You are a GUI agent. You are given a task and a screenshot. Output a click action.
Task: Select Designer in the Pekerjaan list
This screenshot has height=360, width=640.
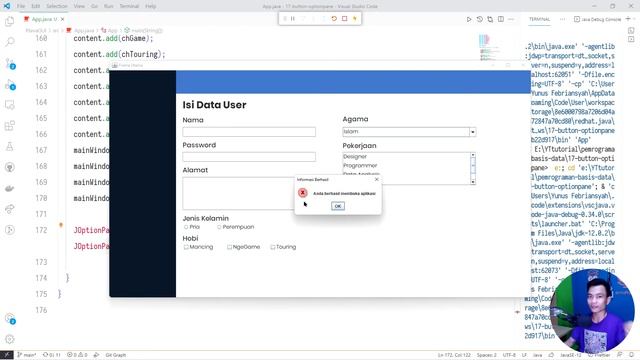tap(406, 156)
